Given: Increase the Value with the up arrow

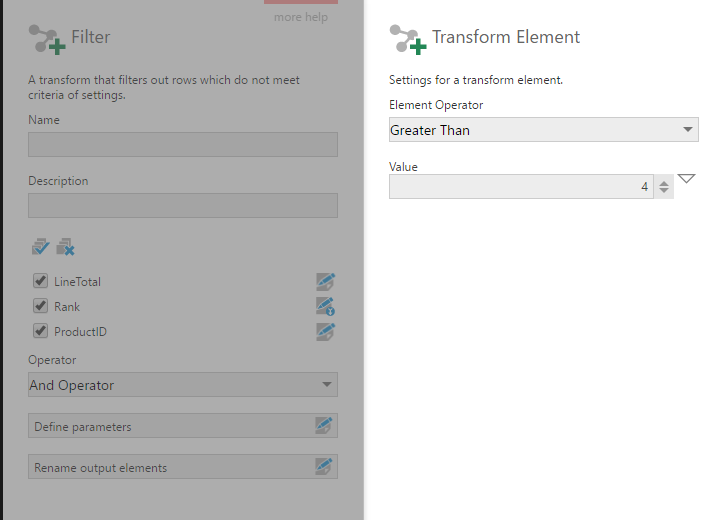Looking at the screenshot, I should pos(663,183).
